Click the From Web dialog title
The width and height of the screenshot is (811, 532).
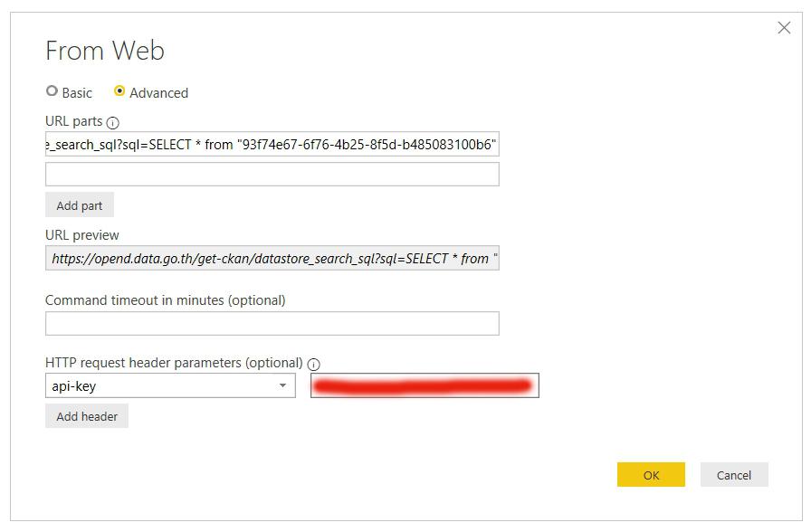[x=105, y=51]
